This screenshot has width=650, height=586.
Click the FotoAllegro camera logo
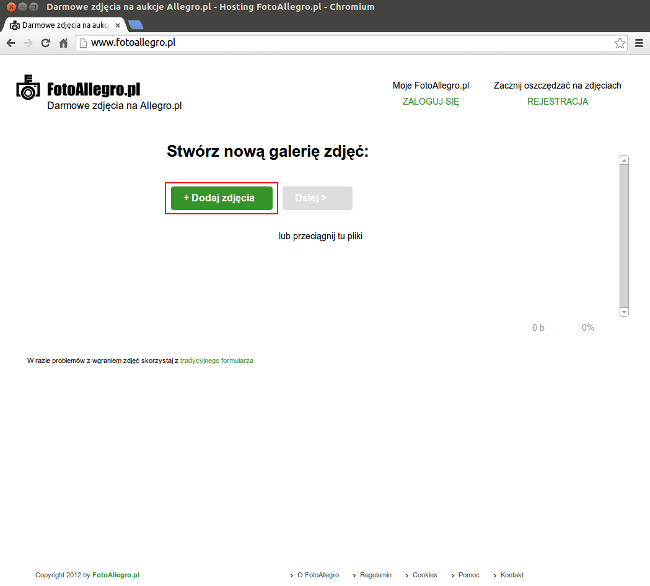tap(28, 87)
